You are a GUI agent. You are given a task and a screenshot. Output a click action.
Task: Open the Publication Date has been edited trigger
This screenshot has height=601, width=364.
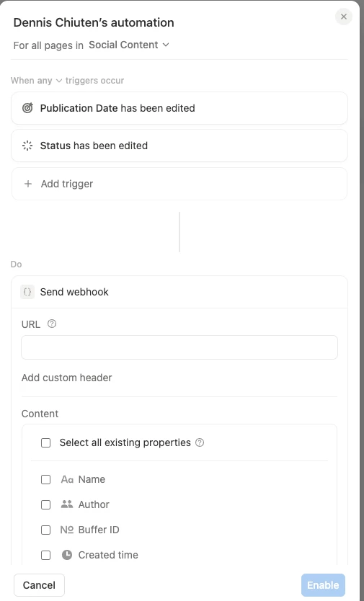click(179, 108)
